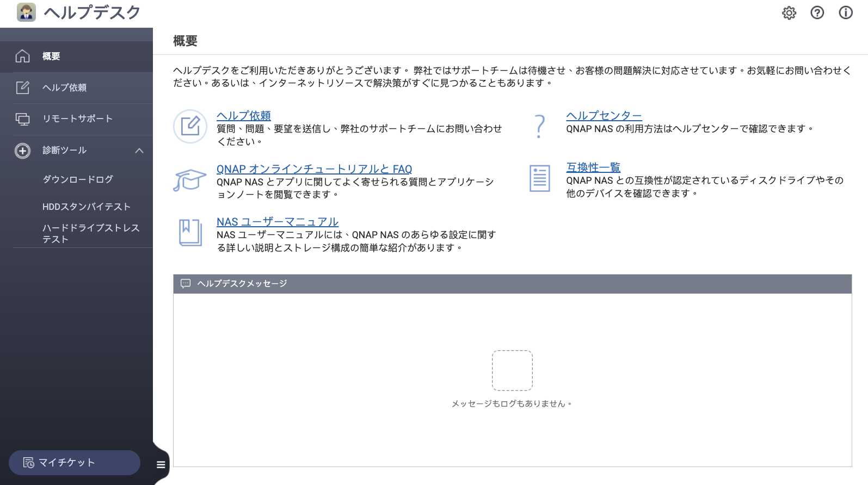Open the 互換性一覧 link
Image resolution: width=868 pixels, height=485 pixels.
(593, 167)
